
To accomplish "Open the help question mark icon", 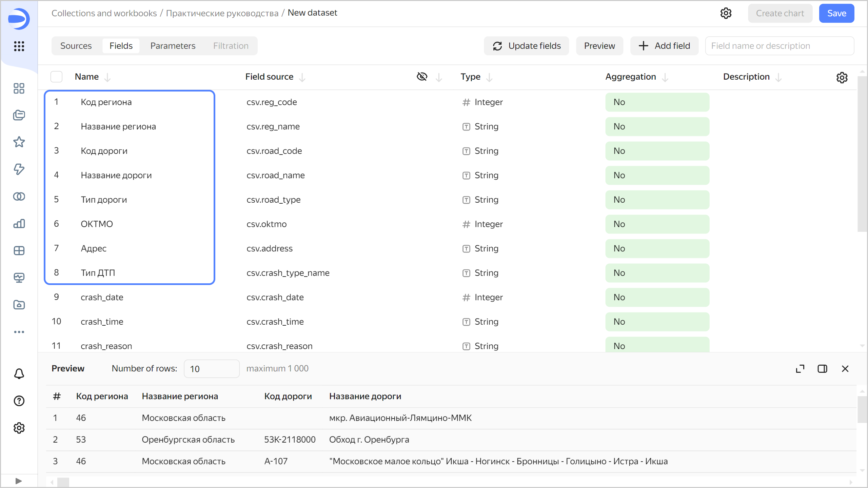I will point(19,401).
